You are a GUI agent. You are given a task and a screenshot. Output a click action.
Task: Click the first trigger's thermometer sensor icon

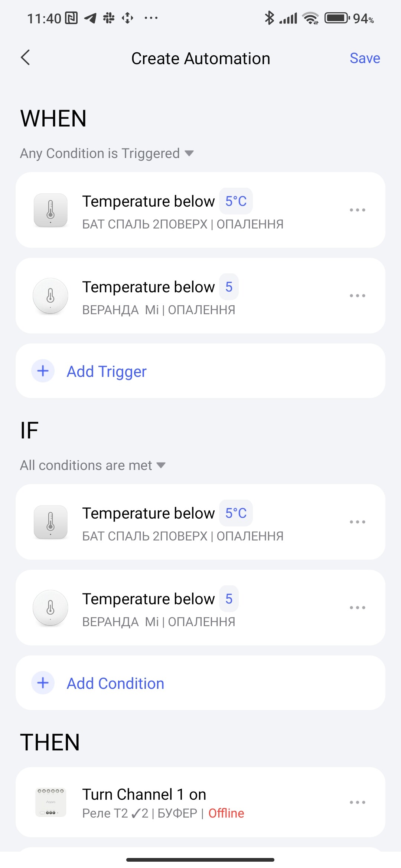point(50,210)
